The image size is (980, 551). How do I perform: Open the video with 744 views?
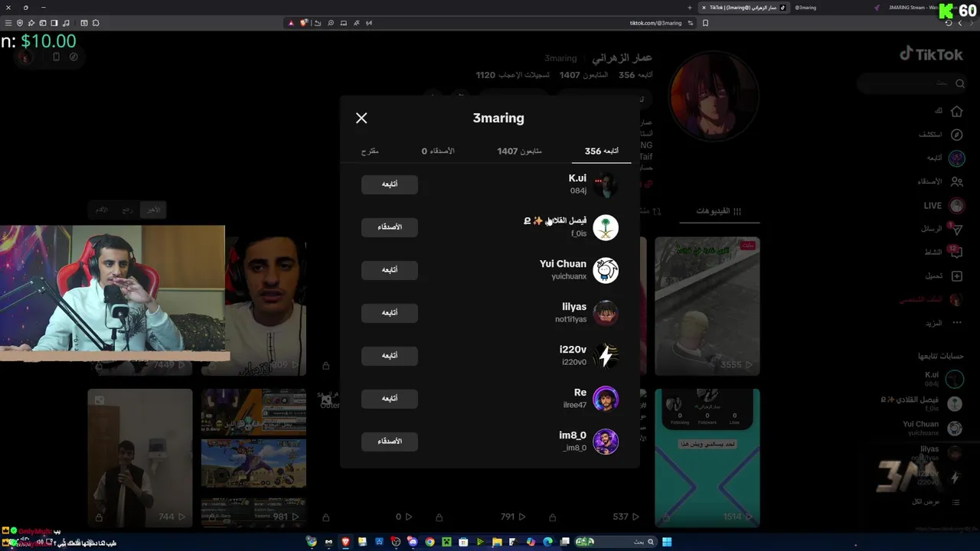tap(140, 458)
